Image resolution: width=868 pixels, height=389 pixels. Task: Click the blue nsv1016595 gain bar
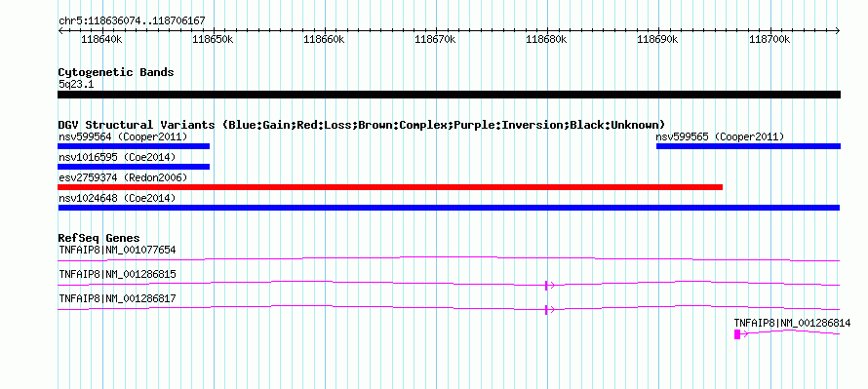point(134,167)
